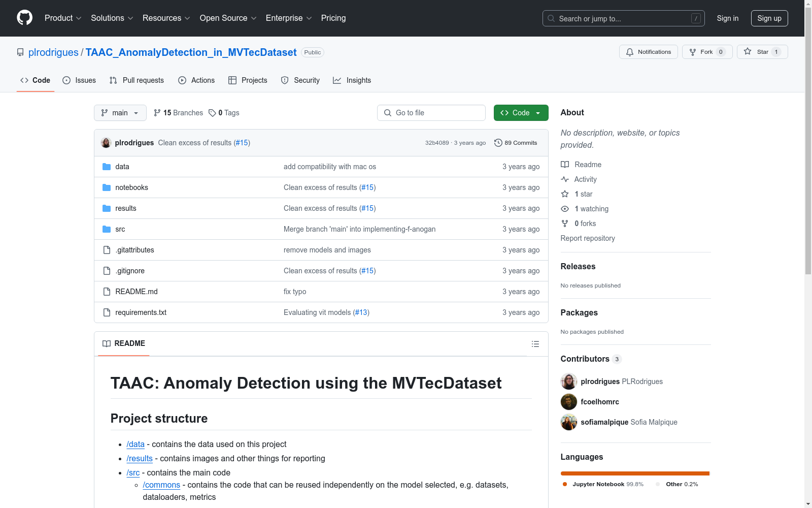Viewport: 812px width, 508px height.
Task: Open the green Code dropdown
Action: 521,113
